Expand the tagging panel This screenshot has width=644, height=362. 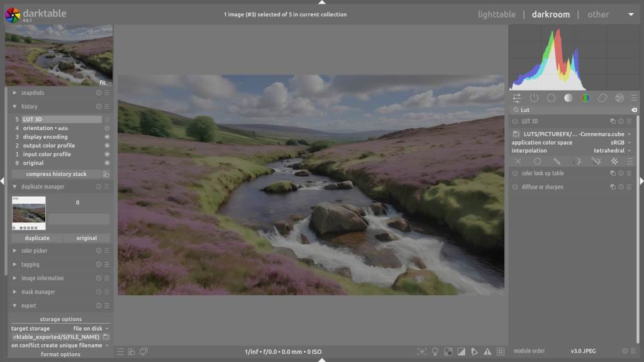[15, 265]
